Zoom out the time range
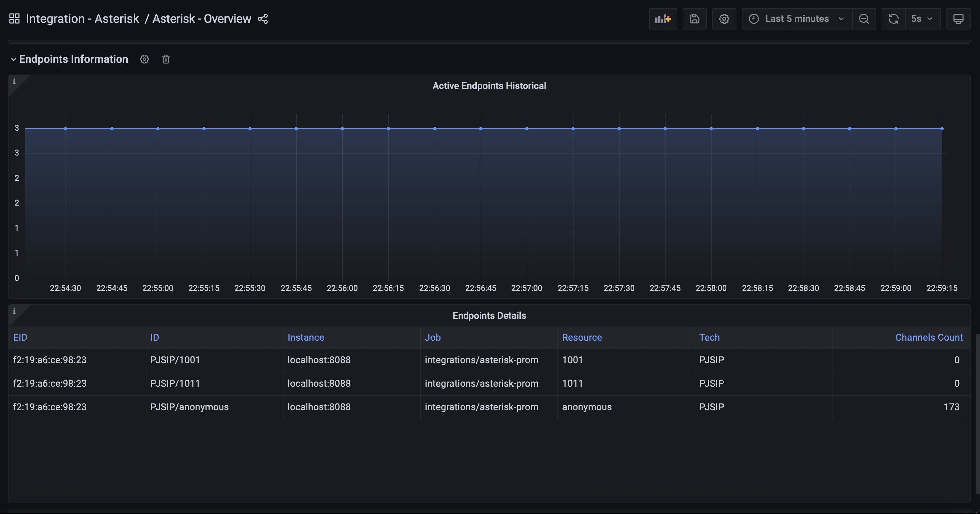This screenshot has width=980, height=514. [x=864, y=18]
